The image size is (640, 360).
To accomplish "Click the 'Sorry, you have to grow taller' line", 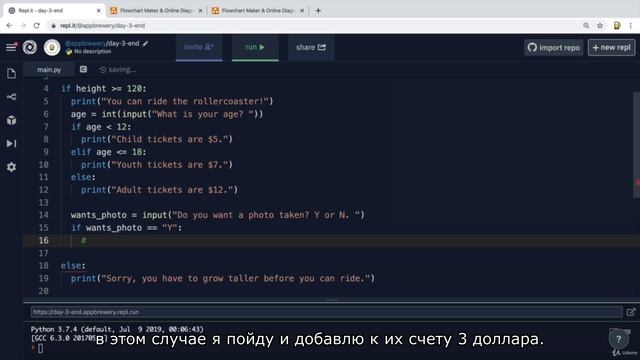I will pyautogui.click(x=223, y=278).
